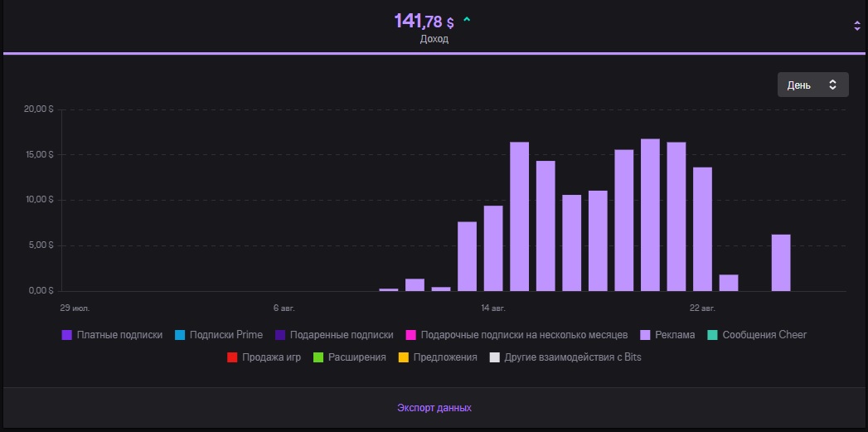Click the pink multi-month gift subscriptions swatch

[410, 335]
